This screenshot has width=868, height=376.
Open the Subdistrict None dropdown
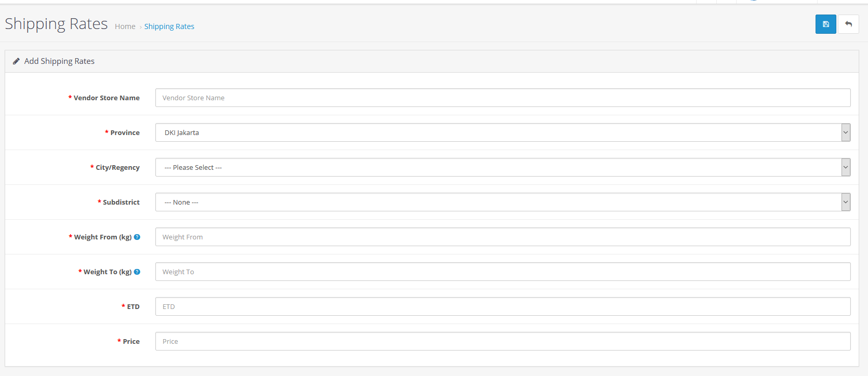pyautogui.click(x=502, y=202)
